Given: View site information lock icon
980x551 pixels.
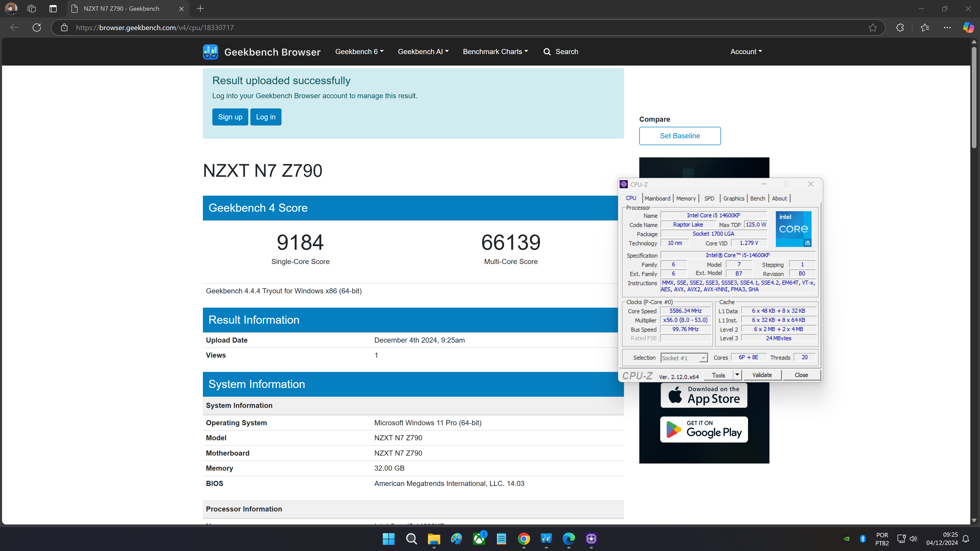Looking at the screenshot, I should [64, 27].
